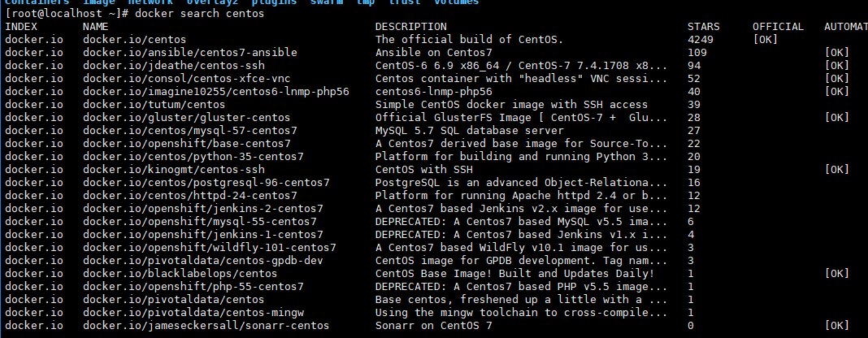Image resolution: width=868 pixels, height=338 pixels.
Task: Click docker.io/kinogmt/centos-ssh name
Action: coord(174,169)
